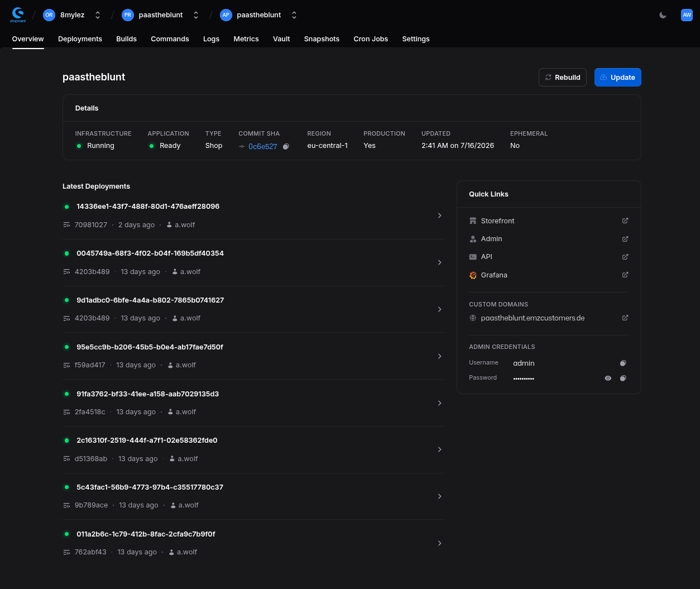Viewport: 700px width, 589px height.
Task: Click the Rebuild button
Action: click(563, 77)
